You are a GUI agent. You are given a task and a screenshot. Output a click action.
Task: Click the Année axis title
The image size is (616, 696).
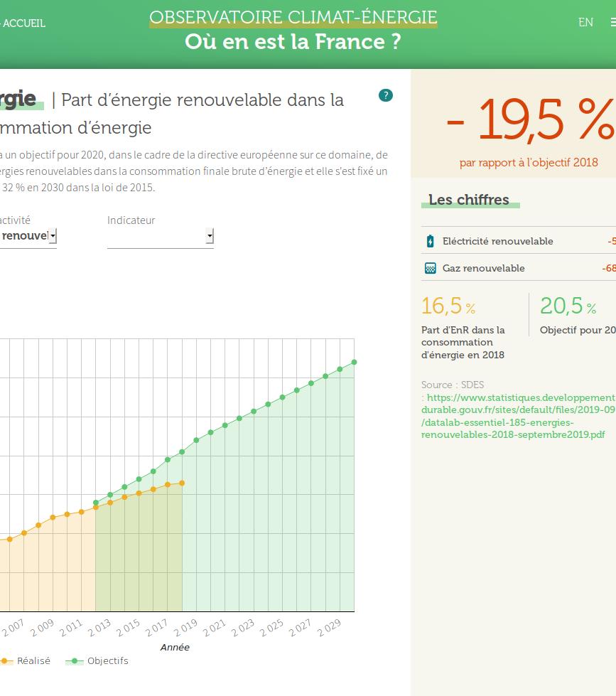pyautogui.click(x=175, y=647)
